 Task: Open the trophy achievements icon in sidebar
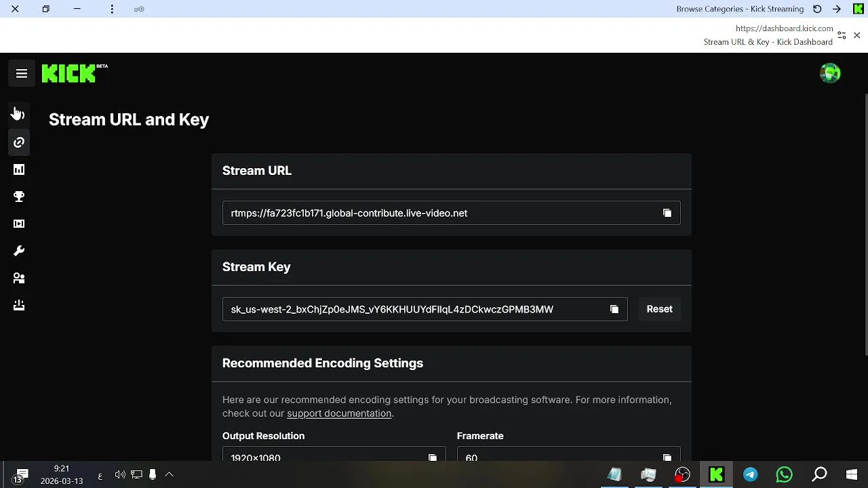click(19, 197)
